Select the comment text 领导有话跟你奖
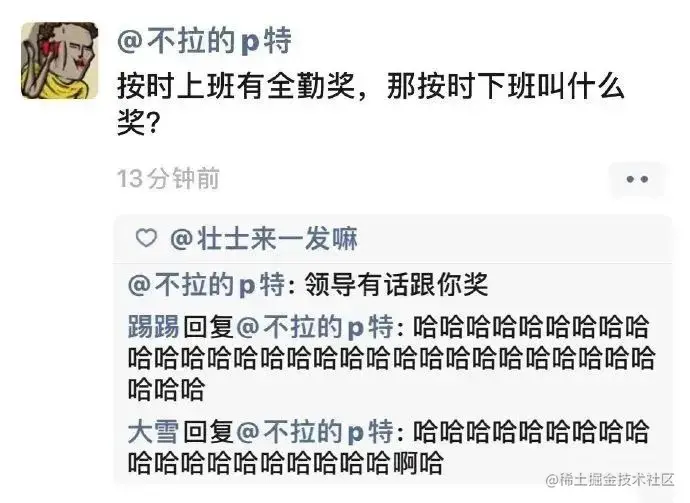 coord(396,284)
